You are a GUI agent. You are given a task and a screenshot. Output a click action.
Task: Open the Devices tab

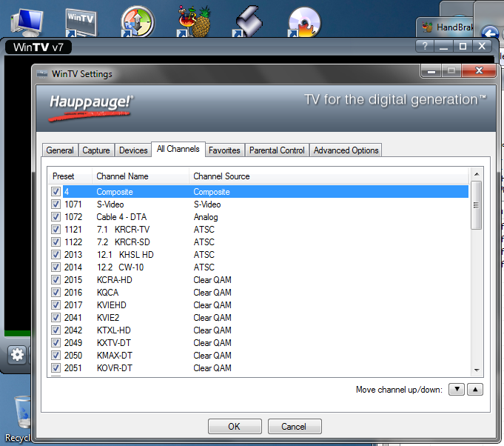133,150
